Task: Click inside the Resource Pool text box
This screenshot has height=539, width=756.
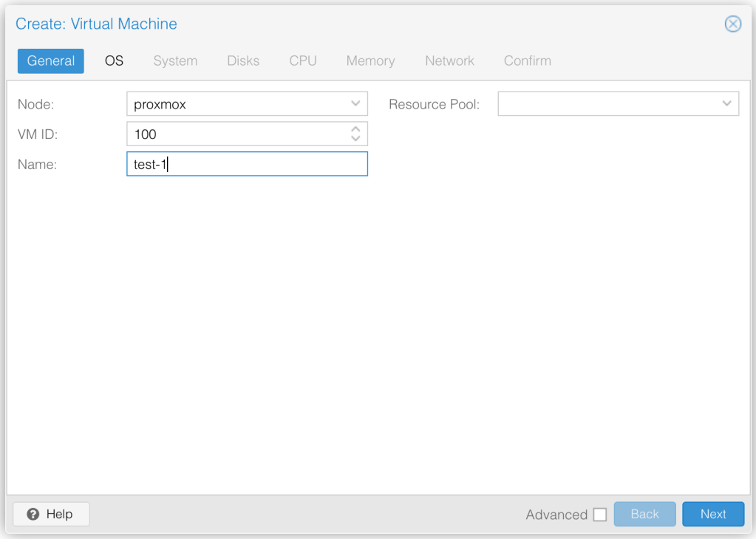Action: [606, 104]
